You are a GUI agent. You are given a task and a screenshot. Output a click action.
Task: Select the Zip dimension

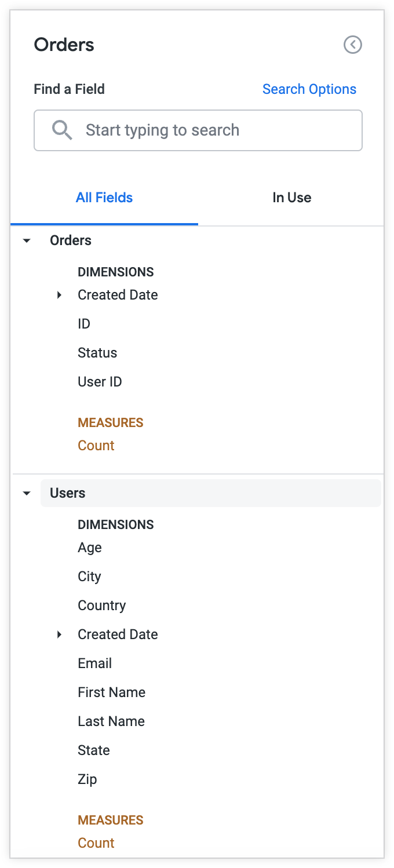[87, 779]
